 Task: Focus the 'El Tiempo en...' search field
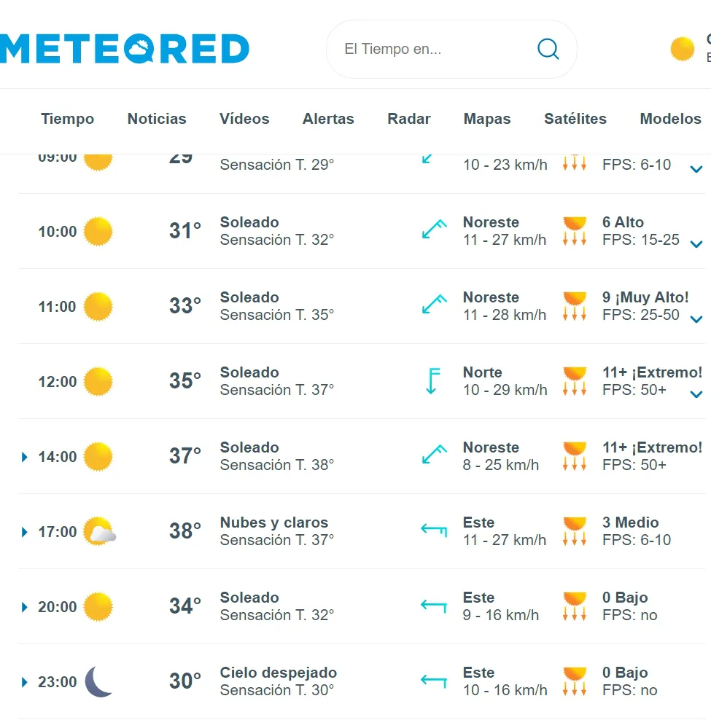coord(430,50)
